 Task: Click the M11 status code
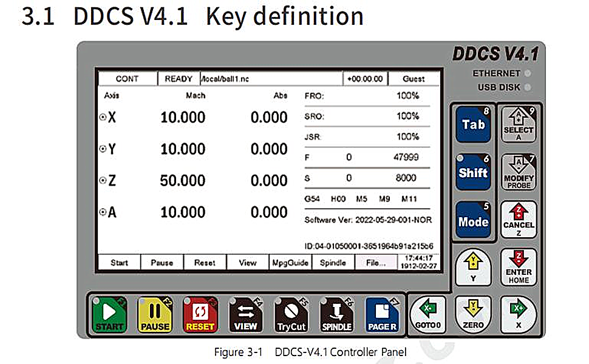pos(409,198)
